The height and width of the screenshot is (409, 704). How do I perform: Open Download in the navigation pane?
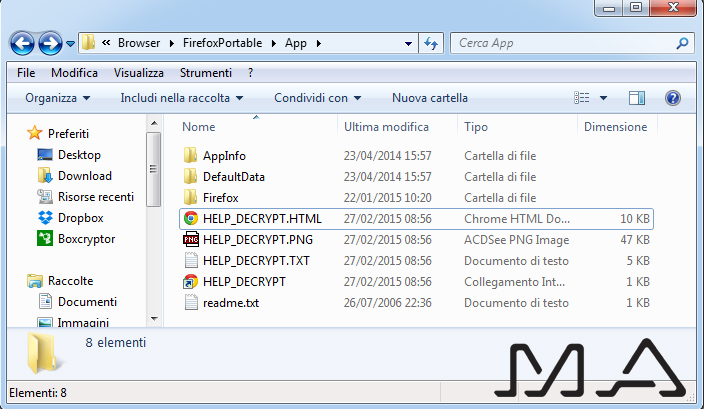pos(84,176)
